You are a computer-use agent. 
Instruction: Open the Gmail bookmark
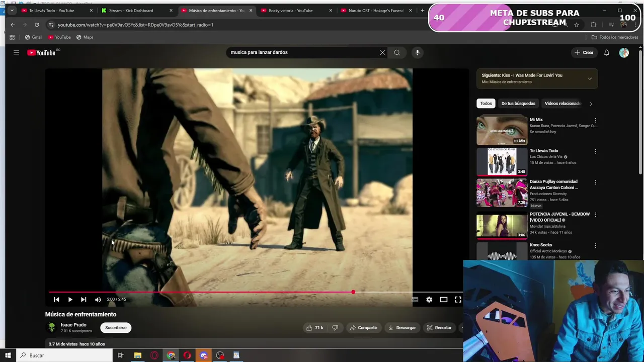[x=34, y=37]
